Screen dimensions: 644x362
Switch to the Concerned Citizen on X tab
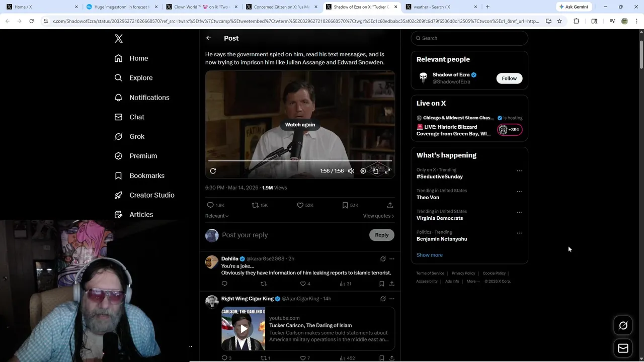point(282,7)
